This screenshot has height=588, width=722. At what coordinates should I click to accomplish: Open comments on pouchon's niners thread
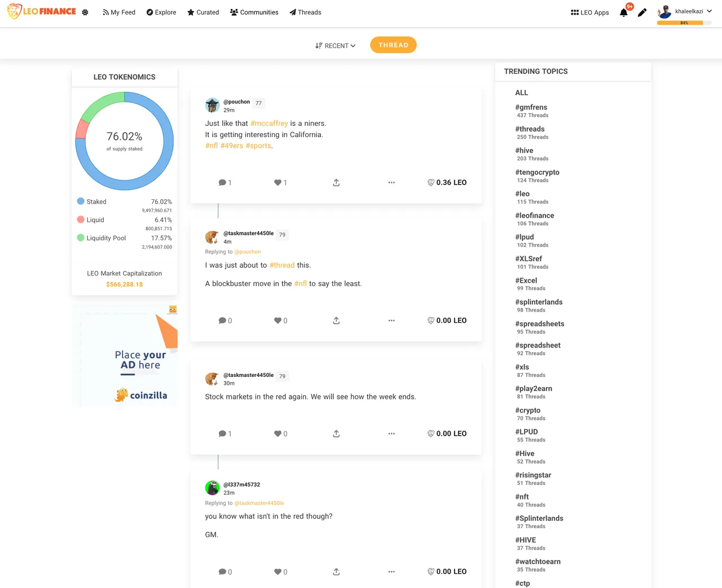click(225, 183)
